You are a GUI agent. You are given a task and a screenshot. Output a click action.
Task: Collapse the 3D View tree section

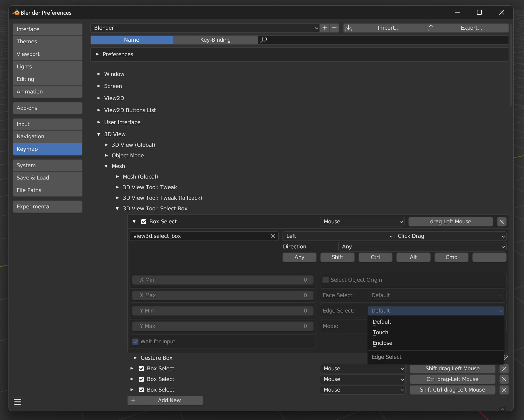tap(99, 134)
